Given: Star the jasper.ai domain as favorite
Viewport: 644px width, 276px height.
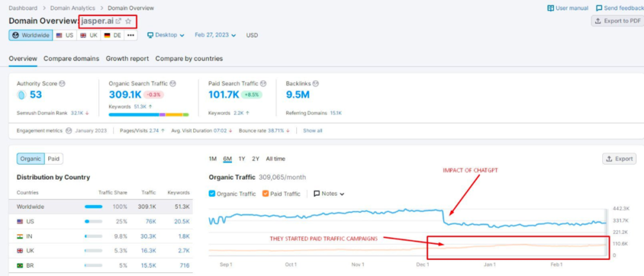Looking at the screenshot, I should click(x=128, y=21).
